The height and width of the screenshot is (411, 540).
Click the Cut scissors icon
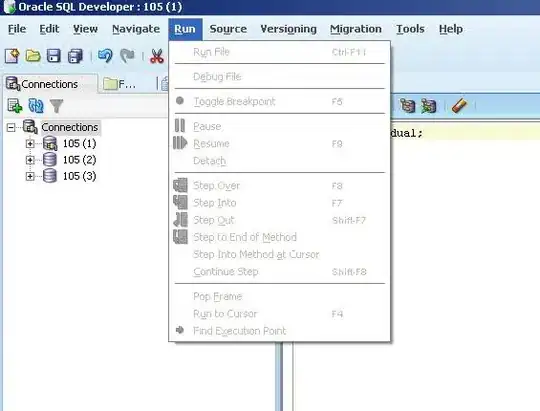(x=157, y=56)
